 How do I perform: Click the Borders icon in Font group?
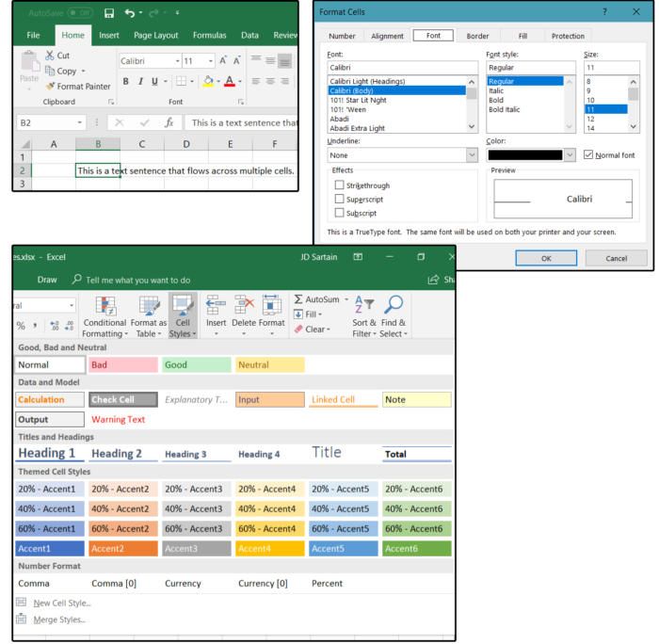[181, 81]
